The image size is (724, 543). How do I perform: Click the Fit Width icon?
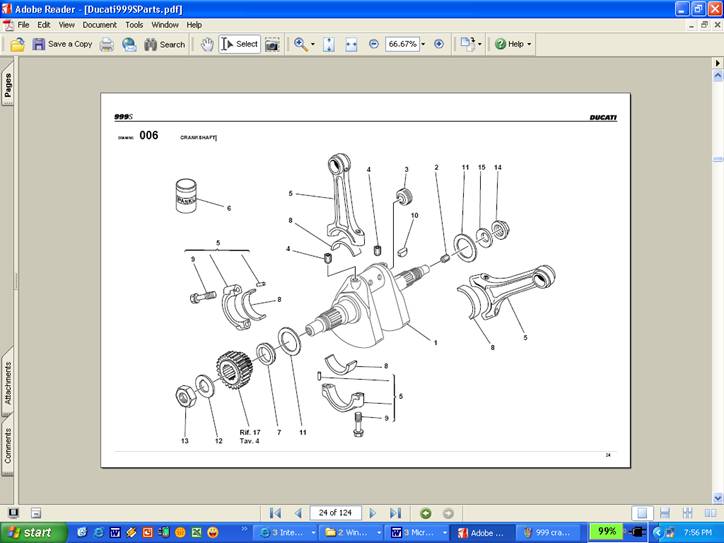point(351,44)
